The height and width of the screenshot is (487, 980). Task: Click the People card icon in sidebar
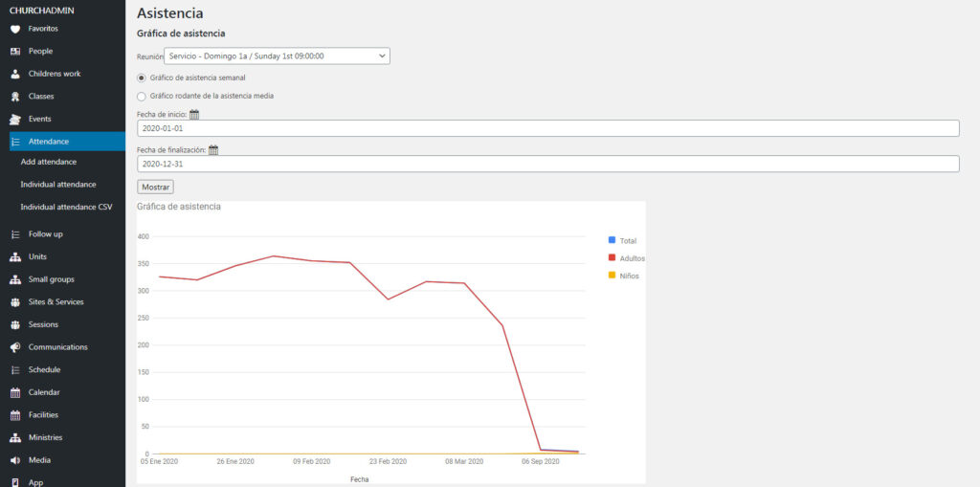click(15, 51)
